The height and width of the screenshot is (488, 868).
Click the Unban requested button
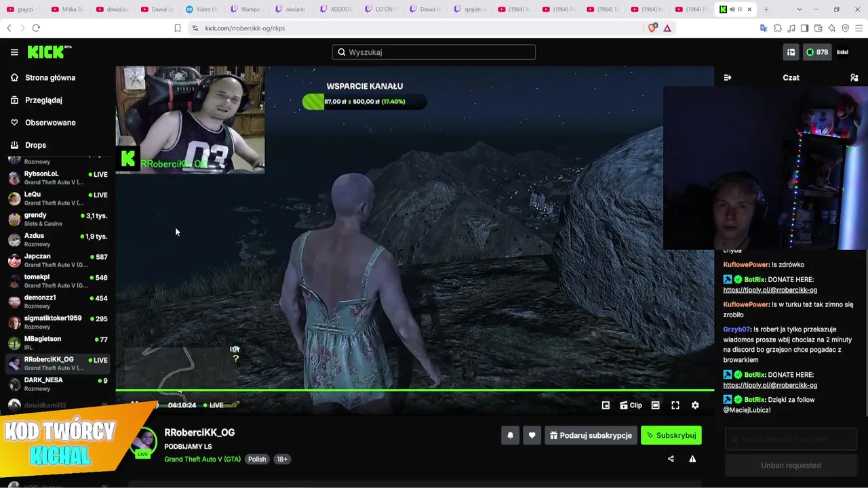pos(791,466)
